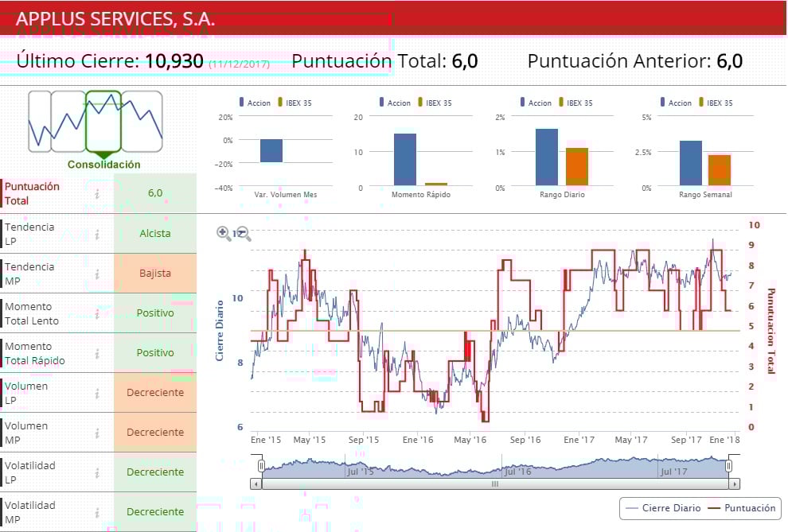Click the Puntuación Anterior 6,0 text
Viewport: 788px width, 532px height.
(635, 61)
